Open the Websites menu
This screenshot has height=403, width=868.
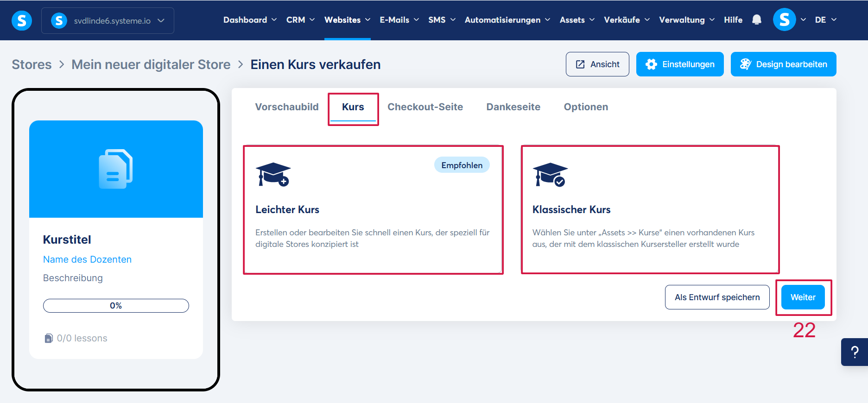coord(347,20)
